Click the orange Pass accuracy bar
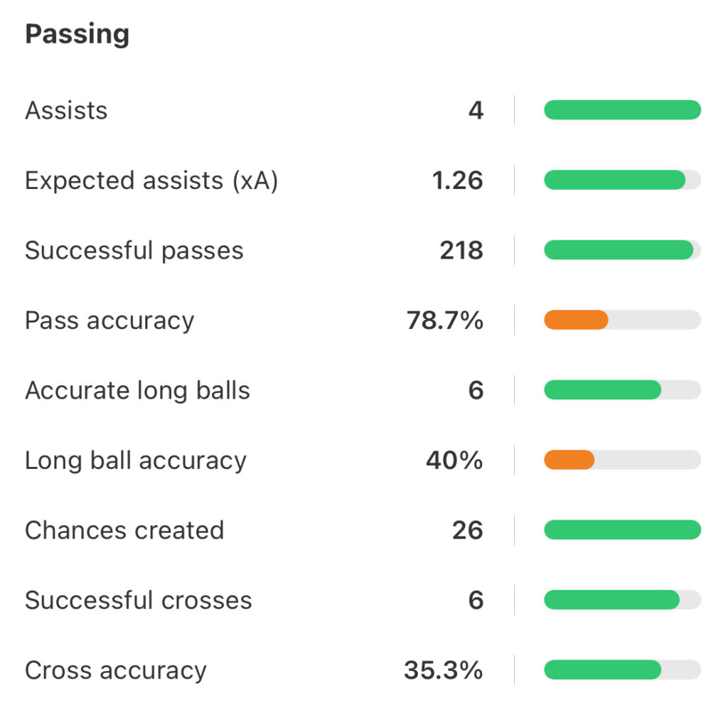This screenshot has height=705, width=728. [x=576, y=321]
